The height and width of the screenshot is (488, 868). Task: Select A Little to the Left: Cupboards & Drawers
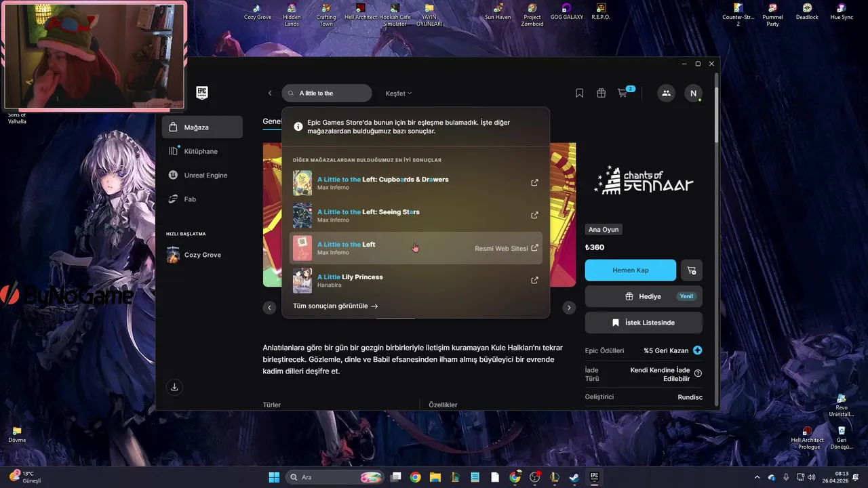point(416,183)
